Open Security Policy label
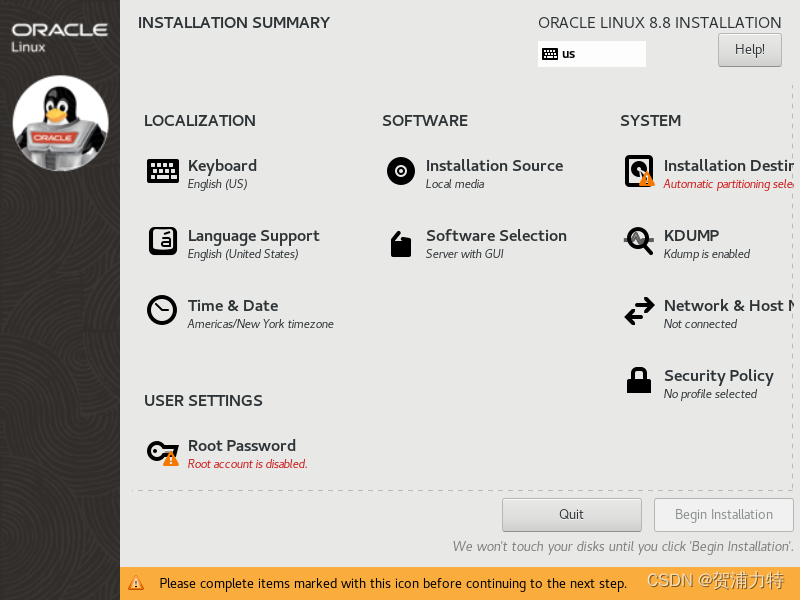 pos(719,376)
